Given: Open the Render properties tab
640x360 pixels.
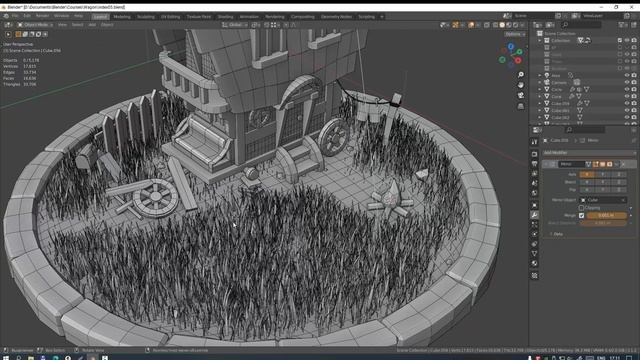Looking at the screenshot, I should point(534,154).
